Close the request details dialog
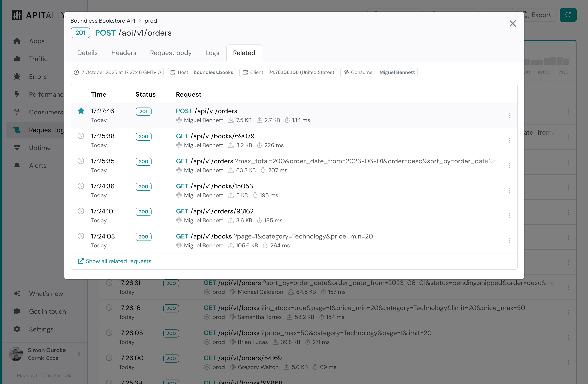Screen dimensions: 588x384 [513, 23]
